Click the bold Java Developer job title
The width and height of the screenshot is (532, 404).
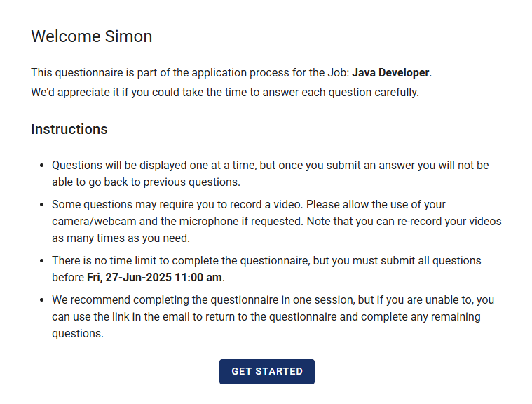pyautogui.click(x=391, y=72)
